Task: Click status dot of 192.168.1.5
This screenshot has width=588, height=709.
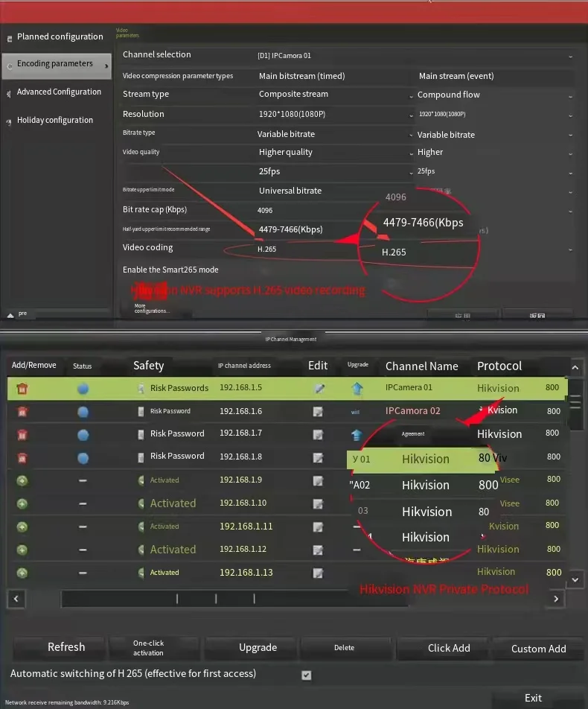Action: [83, 389]
